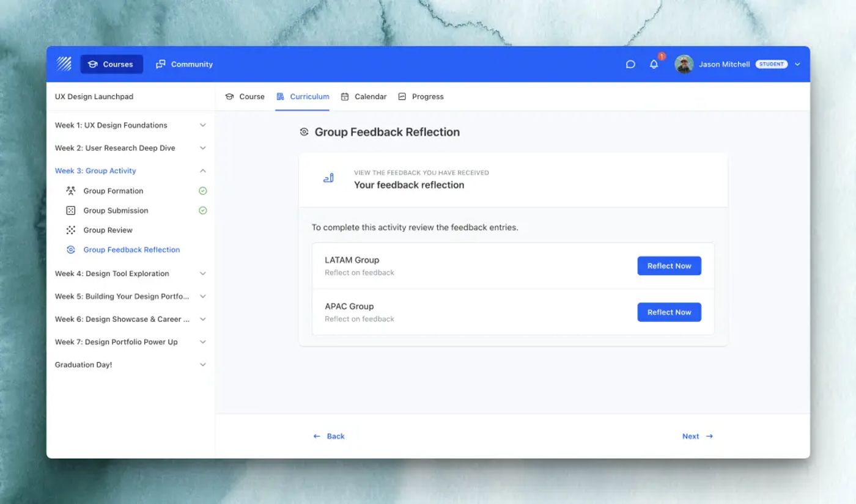This screenshot has width=856, height=504.
Task: Expand Week 2: User Research Deep Dive chevron
Action: (203, 148)
